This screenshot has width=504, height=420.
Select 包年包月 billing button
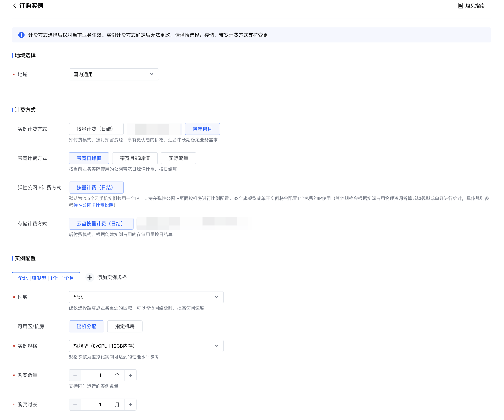coord(202,129)
